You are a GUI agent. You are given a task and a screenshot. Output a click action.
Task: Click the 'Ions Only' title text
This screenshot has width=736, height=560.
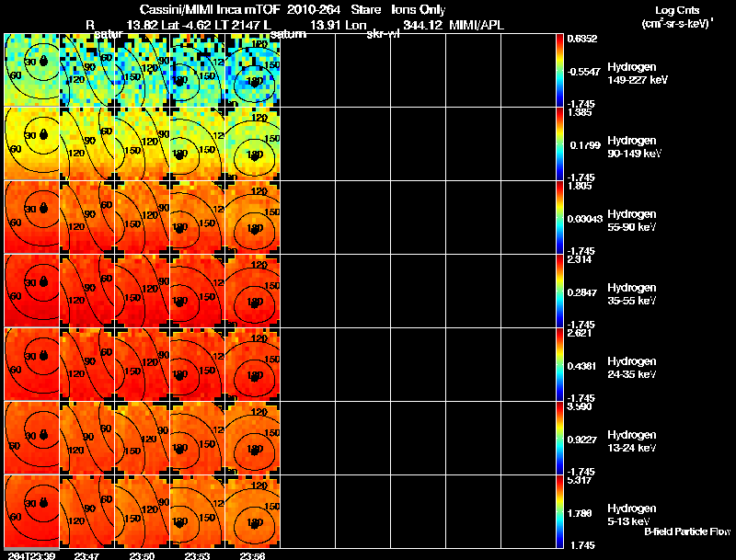(x=418, y=10)
